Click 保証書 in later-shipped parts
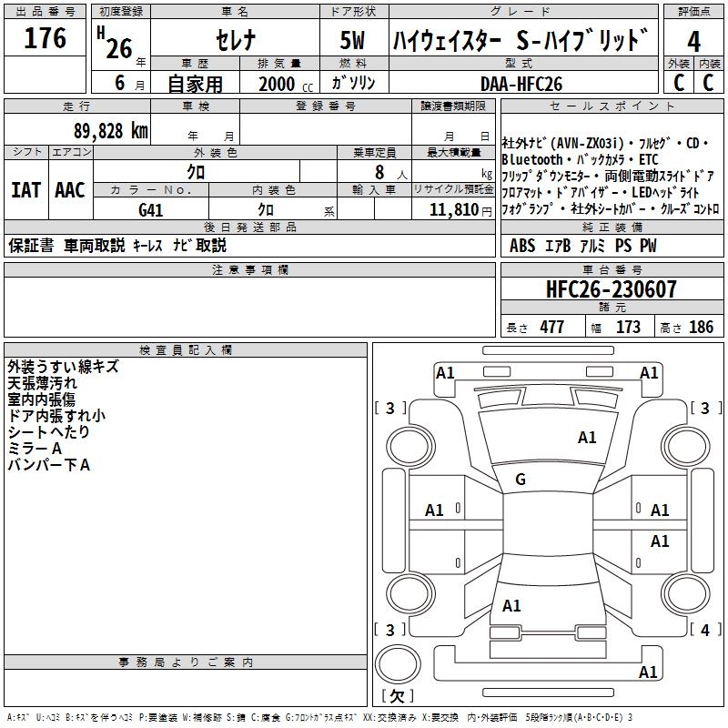The width and height of the screenshot is (728, 728). coord(31,245)
